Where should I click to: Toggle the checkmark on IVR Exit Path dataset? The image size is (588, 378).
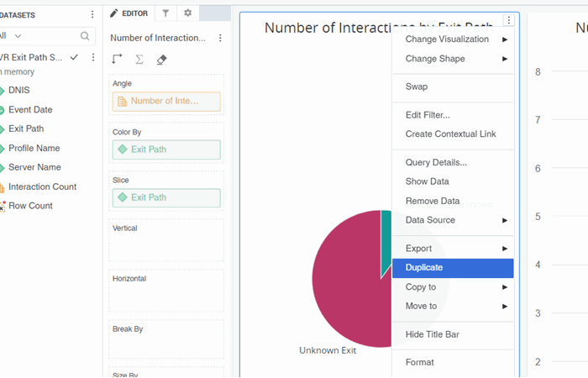(75, 57)
